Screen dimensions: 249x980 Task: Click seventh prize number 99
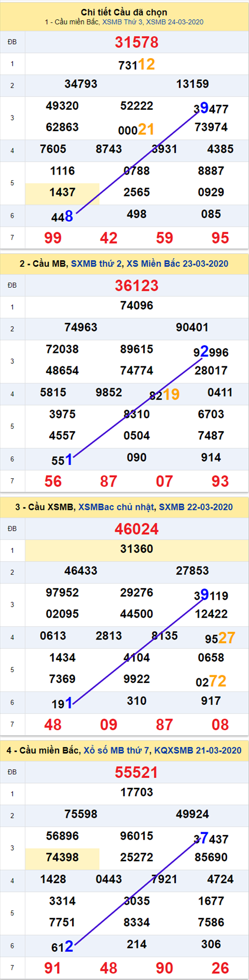53,238
